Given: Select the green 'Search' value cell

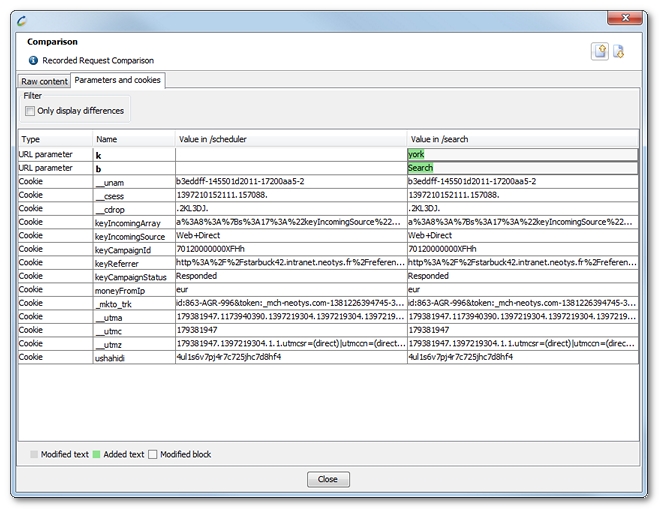Looking at the screenshot, I should 521,168.
